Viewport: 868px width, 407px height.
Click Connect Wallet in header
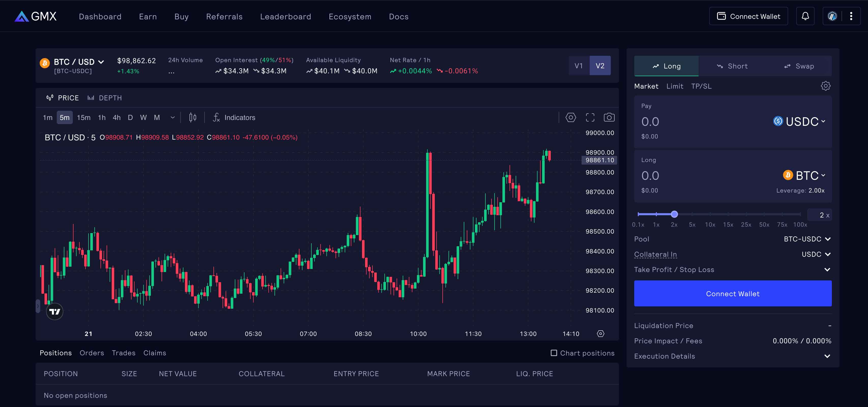tap(748, 16)
